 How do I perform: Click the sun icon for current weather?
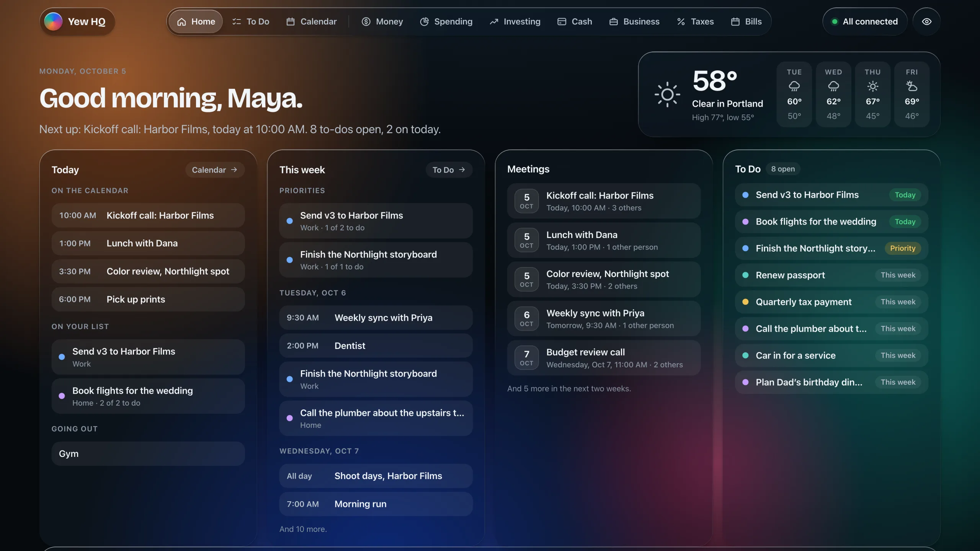click(x=667, y=95)
